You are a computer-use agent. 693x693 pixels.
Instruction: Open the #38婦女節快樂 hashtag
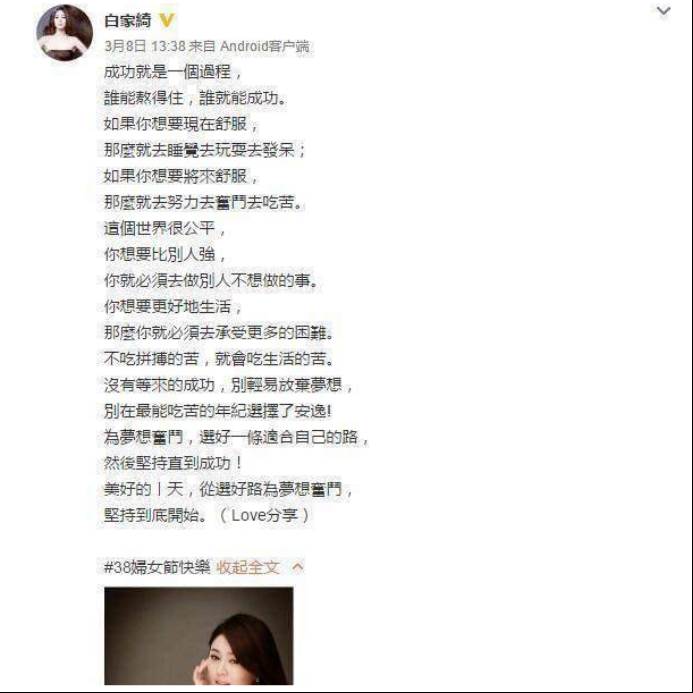[157, 567]
